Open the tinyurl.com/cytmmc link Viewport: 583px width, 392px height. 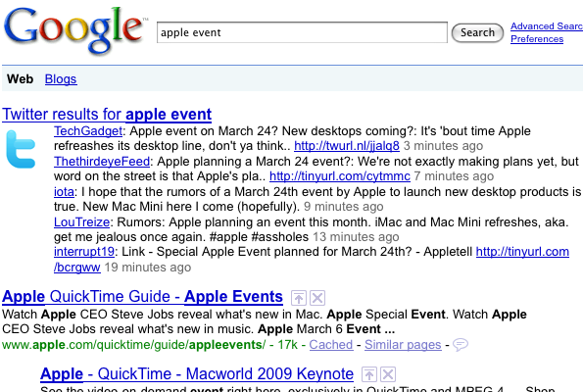[340, 176]
